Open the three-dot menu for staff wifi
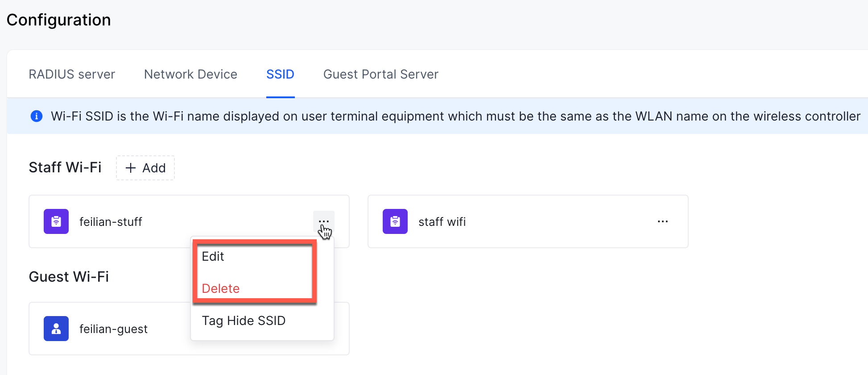The image size is (868, 375). point(663,221)
